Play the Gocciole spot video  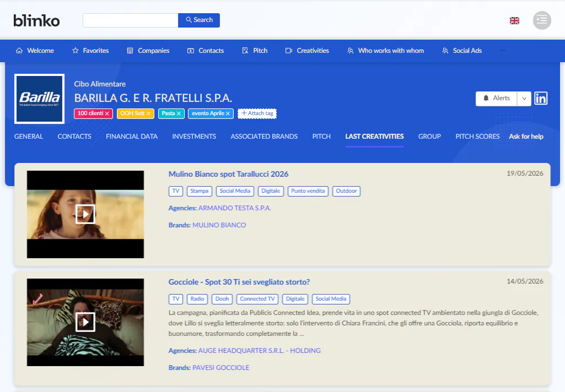pos(85,322)
